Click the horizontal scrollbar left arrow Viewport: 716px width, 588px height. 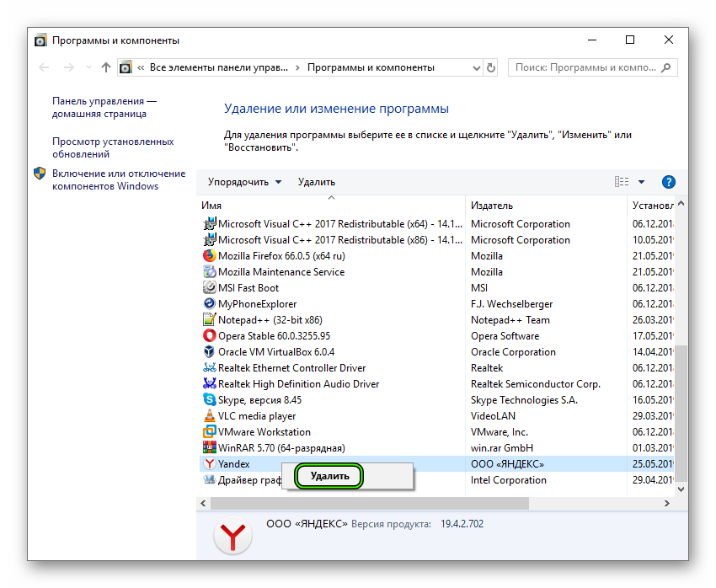click(203, 503)
